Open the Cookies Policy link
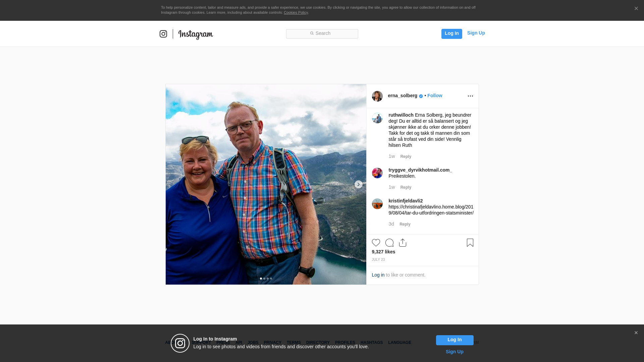 296,12
